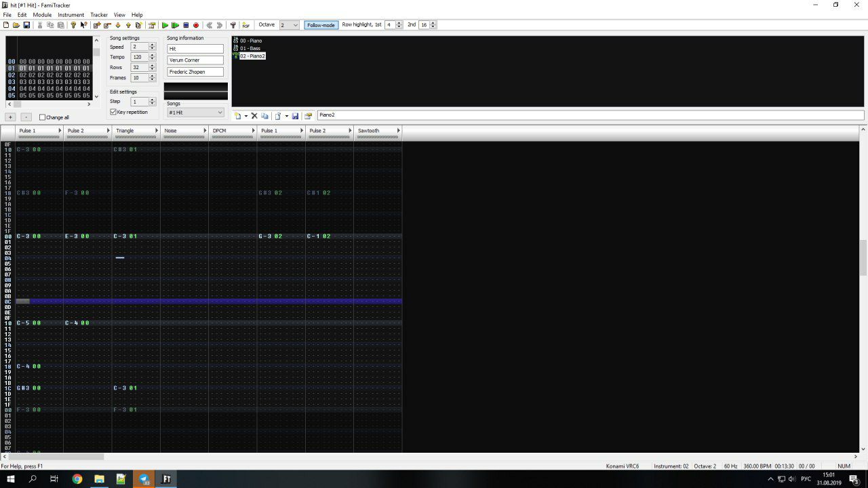This screenshot has width=868, height=488.
Task: Move the frame down
Action: 118,25
